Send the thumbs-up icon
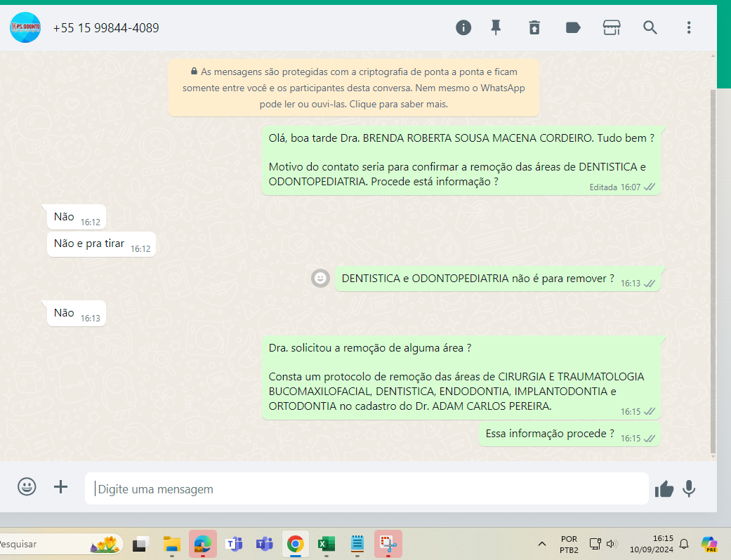 click(664, 488)
